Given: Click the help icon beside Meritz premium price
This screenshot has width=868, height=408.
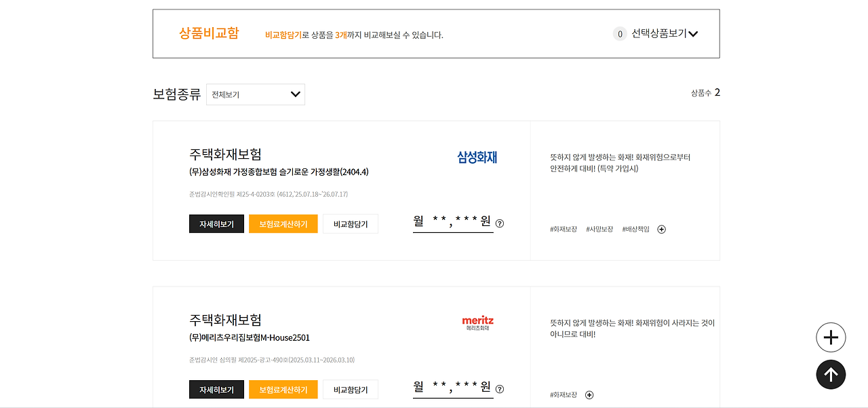Looking at the screenshot, I should [x=500, y=389].
